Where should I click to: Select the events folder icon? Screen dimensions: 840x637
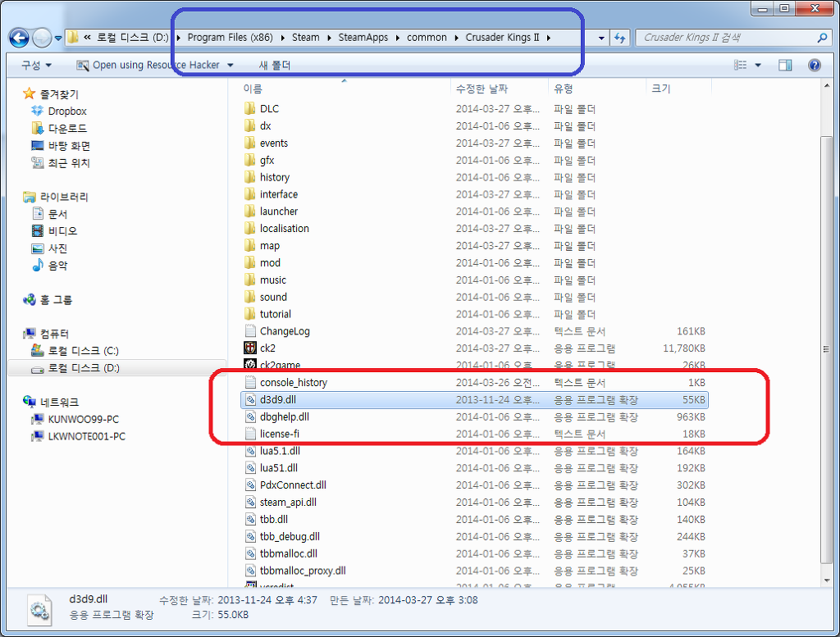pyautogui.click(x=249, y=143)
